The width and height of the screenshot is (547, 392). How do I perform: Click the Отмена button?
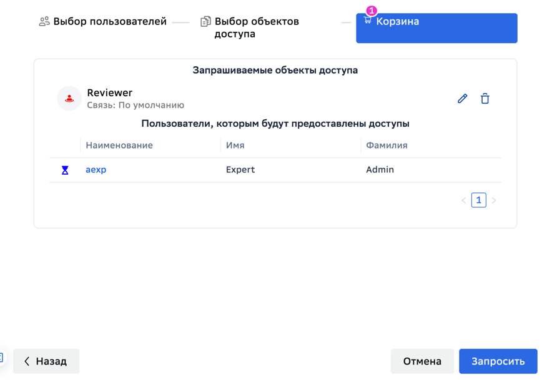coord(422,361)
